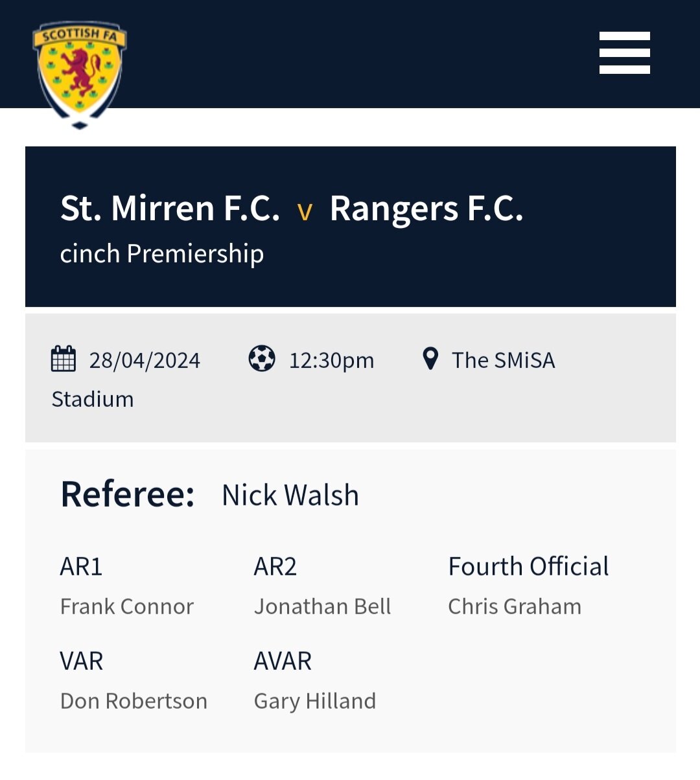Click the Fourth Official role label

528,567
